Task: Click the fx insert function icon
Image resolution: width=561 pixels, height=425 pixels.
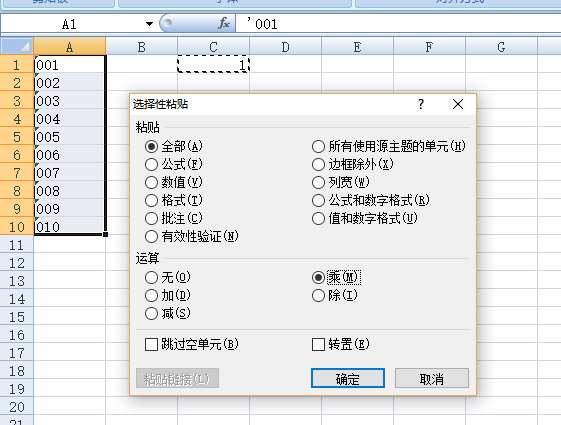Action: pyautogui.click(x=224, y=24)
